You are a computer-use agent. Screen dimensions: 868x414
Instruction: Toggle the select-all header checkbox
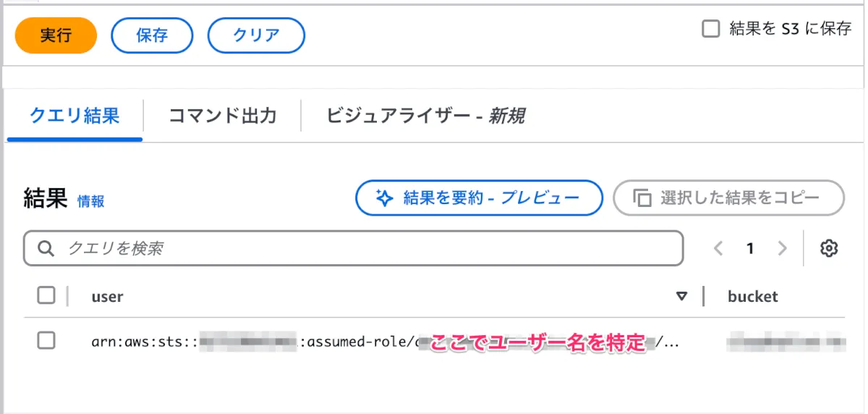(x=46, y=295)
